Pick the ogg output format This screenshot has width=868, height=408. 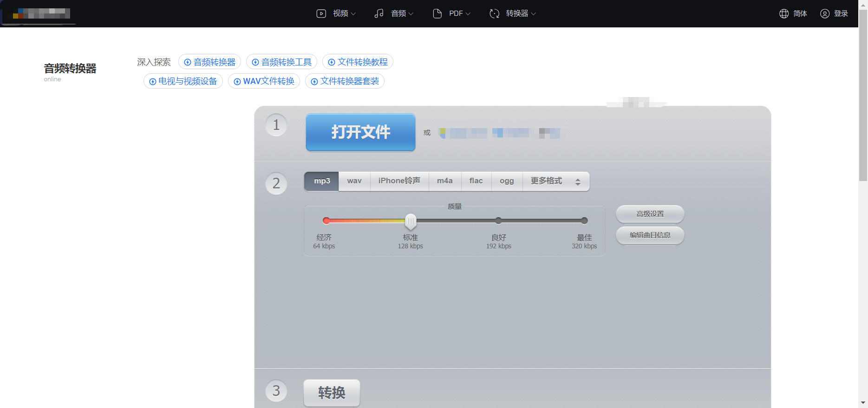tap(507, 181)
